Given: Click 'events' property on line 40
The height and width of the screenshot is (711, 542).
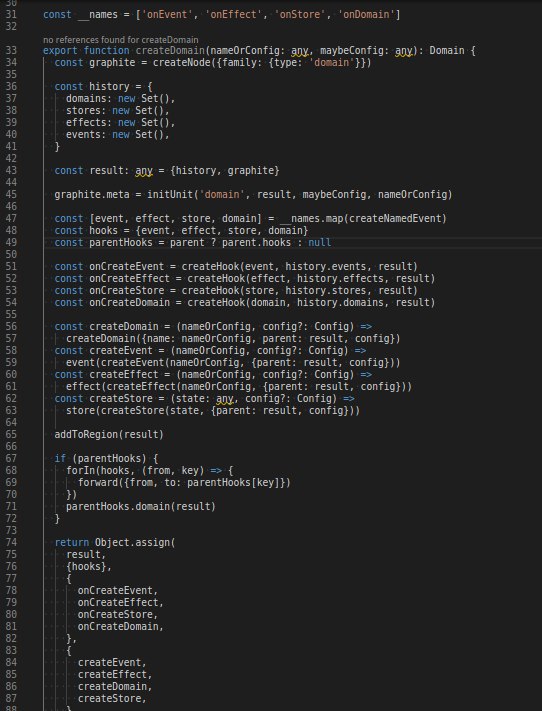Looking at the screenshot, I should [83, 135].
